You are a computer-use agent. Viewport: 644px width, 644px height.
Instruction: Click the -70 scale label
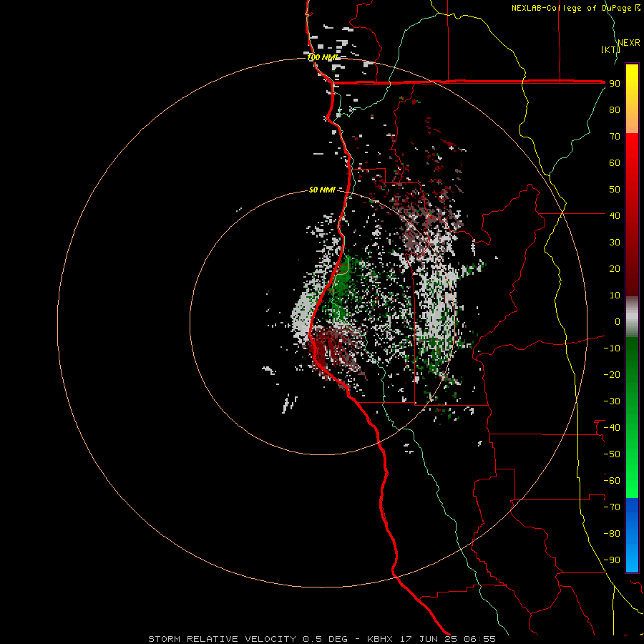click(612, 507)
